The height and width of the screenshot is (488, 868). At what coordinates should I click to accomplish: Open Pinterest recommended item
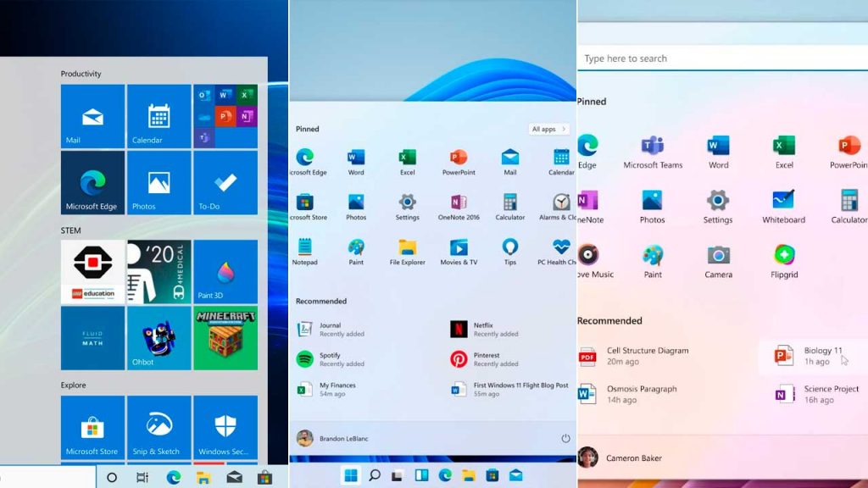click(x=485, y=359)
